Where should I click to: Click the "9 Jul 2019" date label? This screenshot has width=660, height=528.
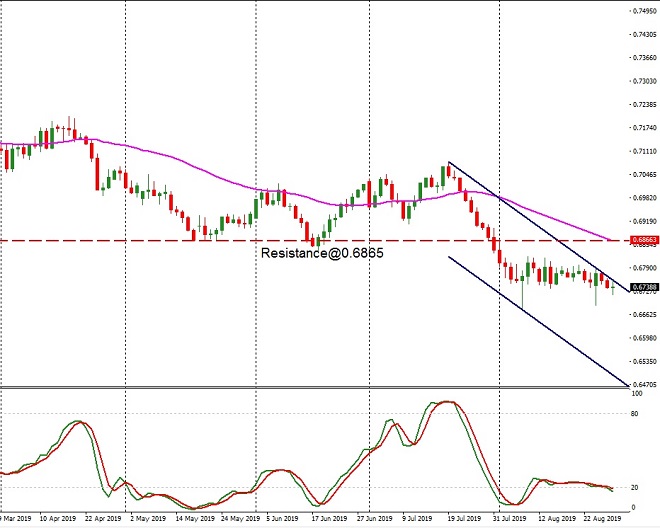(417, 518)
